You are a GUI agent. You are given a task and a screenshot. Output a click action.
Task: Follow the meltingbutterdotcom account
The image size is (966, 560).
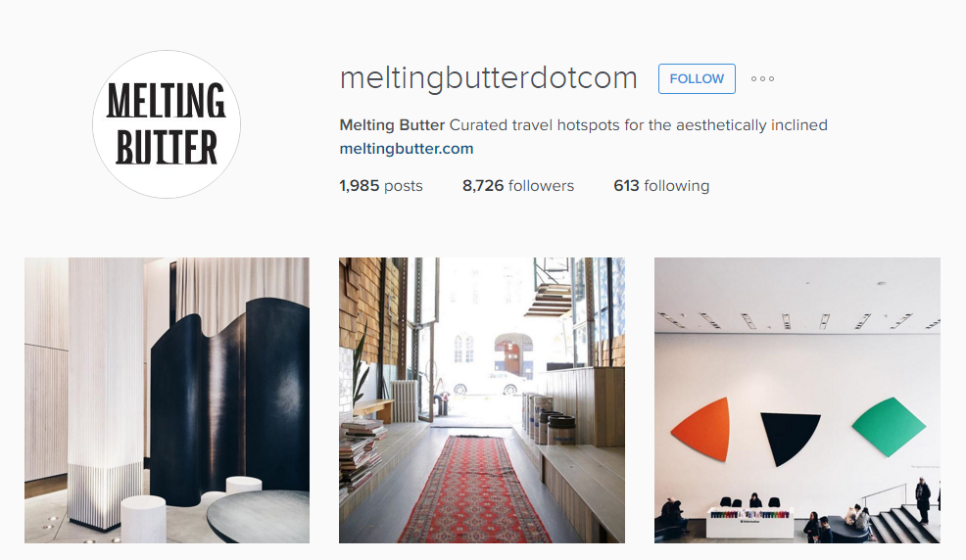[697, 78]
